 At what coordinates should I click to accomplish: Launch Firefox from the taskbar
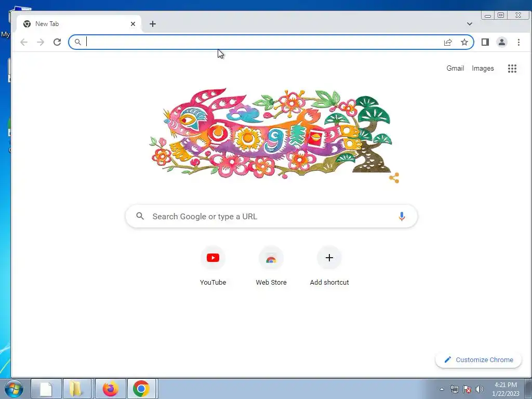(x=111, y=389)
